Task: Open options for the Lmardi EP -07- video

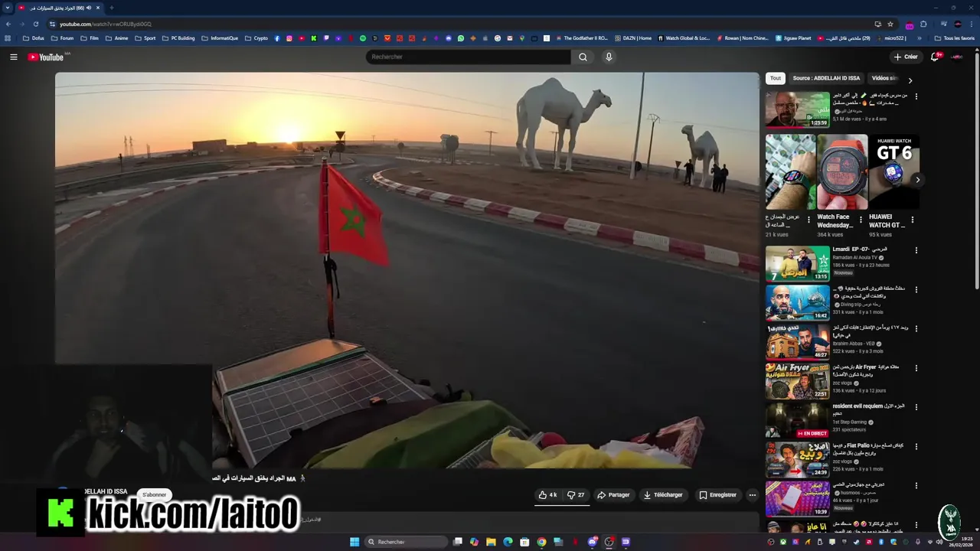Action: point(916,250)
